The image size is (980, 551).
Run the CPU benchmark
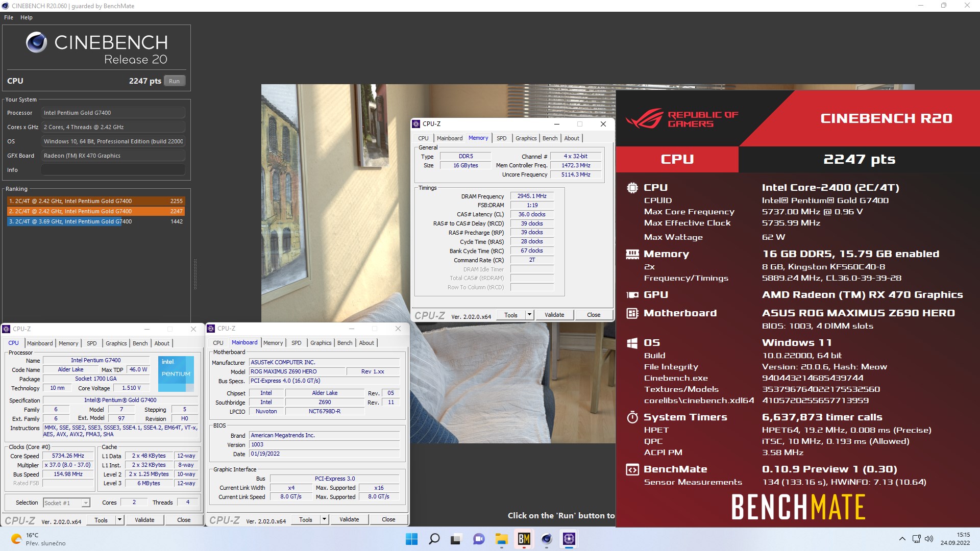pos(175,81)
